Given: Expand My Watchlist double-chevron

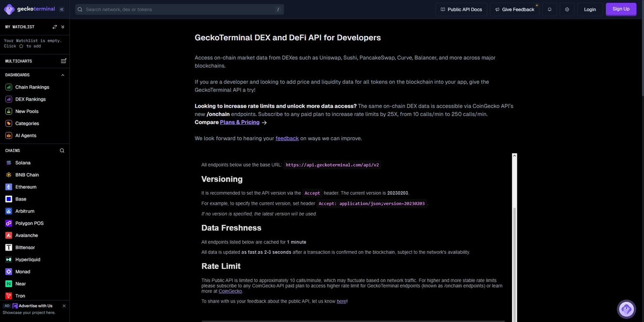Looking at the screenshot, I should [63, 27].
